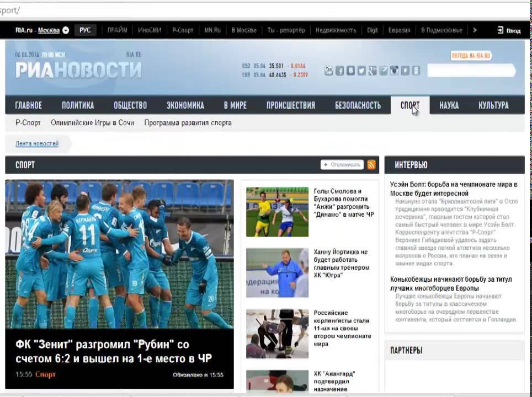The width and height of the screenshot is (532, 397).
Task: Open the Odnoklassniki social icon
Action: pos(416,71)
